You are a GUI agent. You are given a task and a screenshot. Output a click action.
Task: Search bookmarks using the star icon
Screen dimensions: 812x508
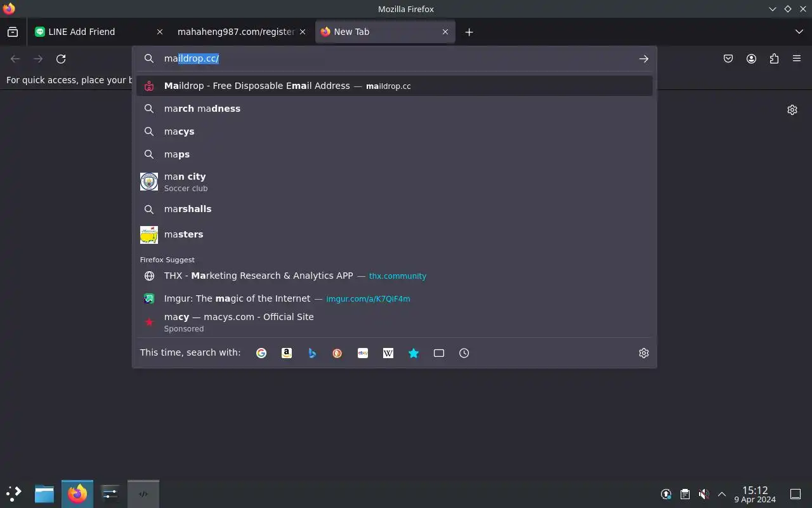[414, 353]
